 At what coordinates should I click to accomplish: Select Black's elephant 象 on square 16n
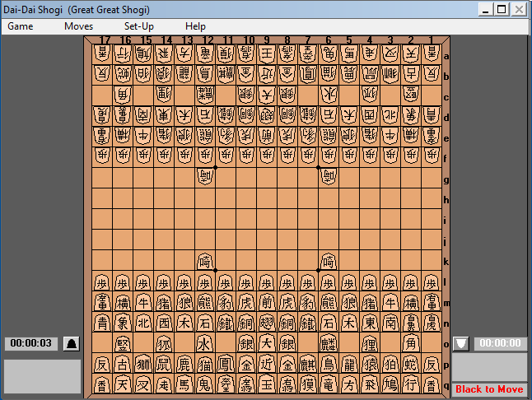(123, 323)
